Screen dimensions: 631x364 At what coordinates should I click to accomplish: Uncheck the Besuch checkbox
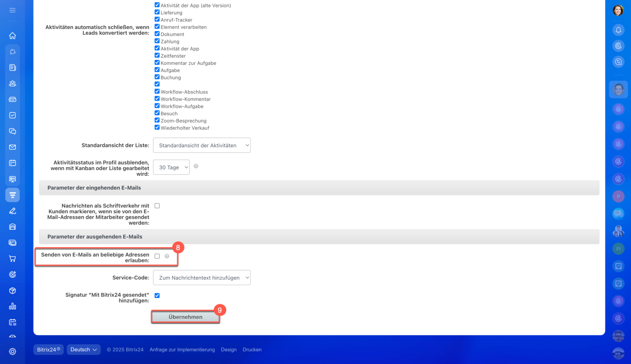(x=157, y=113)
